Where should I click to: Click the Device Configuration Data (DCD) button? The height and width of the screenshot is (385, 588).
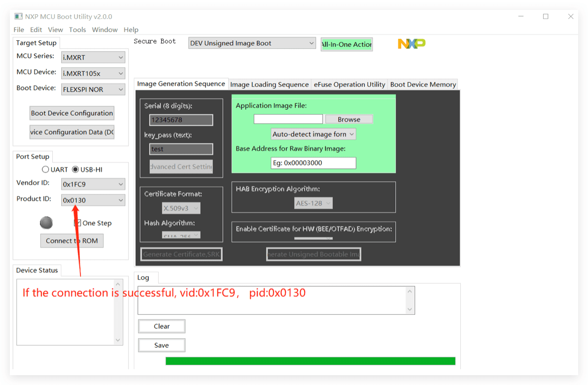(72, 132)
